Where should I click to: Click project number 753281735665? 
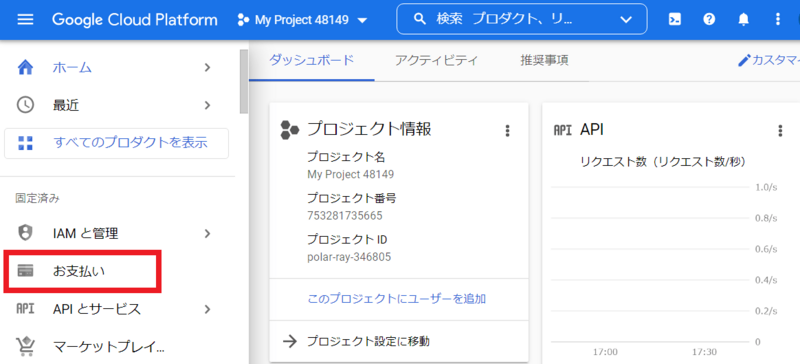click(344, 216)
